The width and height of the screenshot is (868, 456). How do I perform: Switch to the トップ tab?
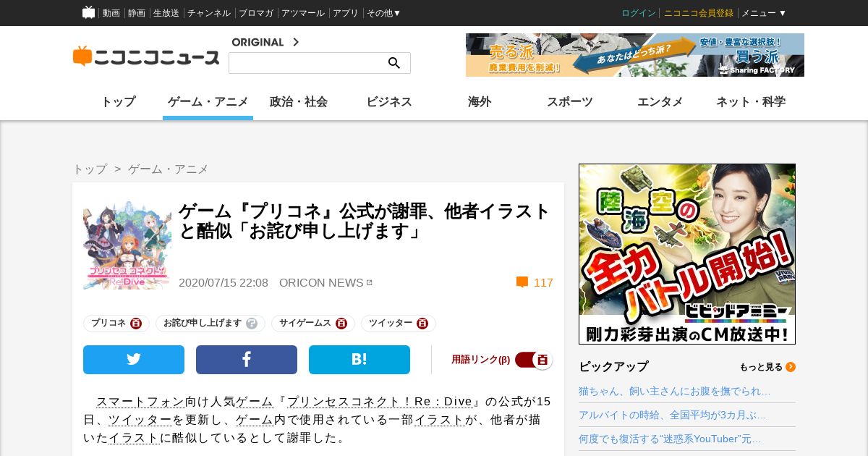coord(118,102)
